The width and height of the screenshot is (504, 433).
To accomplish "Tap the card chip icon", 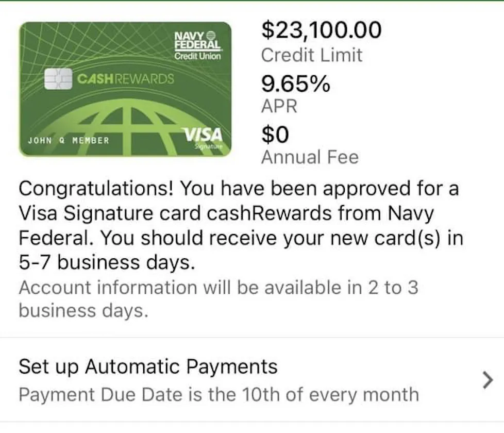I will pyautogui.click(x=58, y=79).
